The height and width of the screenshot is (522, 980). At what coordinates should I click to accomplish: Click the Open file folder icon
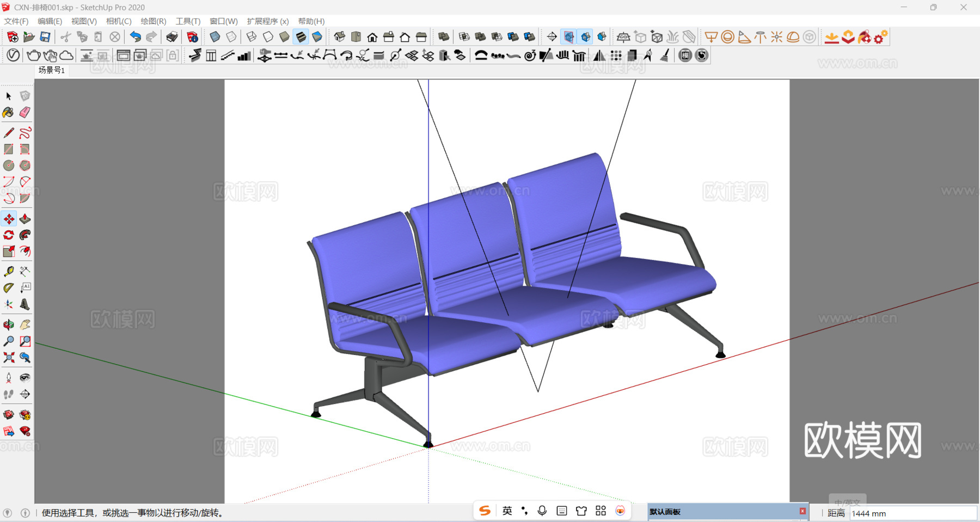29,37
